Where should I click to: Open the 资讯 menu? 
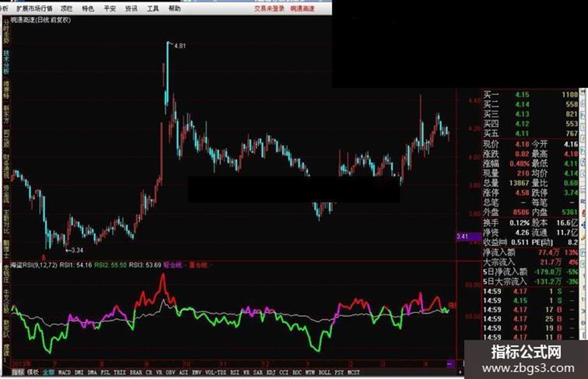tap(131, 8)
